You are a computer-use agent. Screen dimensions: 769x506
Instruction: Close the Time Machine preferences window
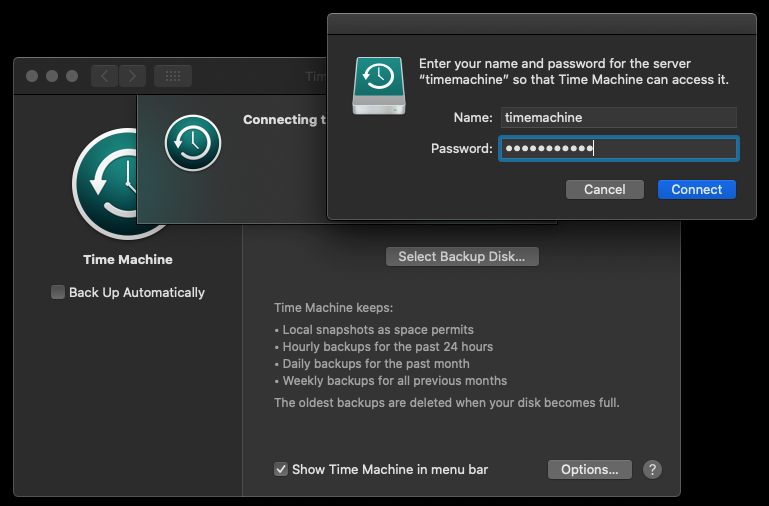tap(32, 76)
